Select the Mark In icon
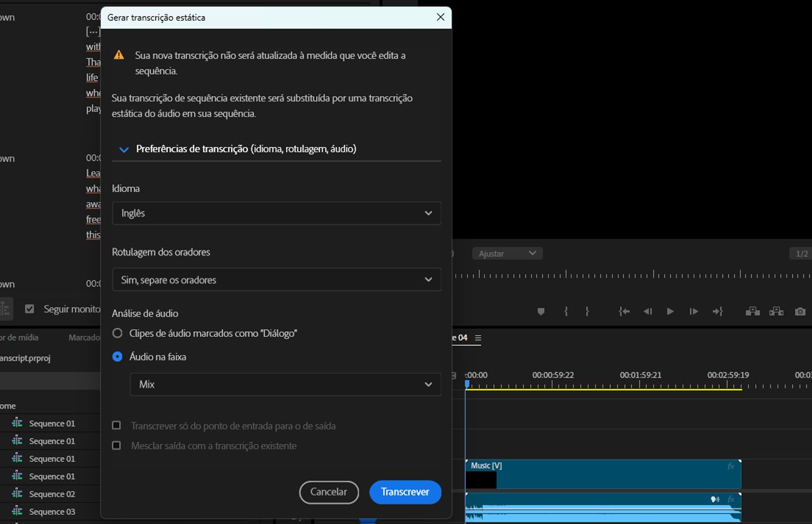The image size is (812, 524). [566, 311]
